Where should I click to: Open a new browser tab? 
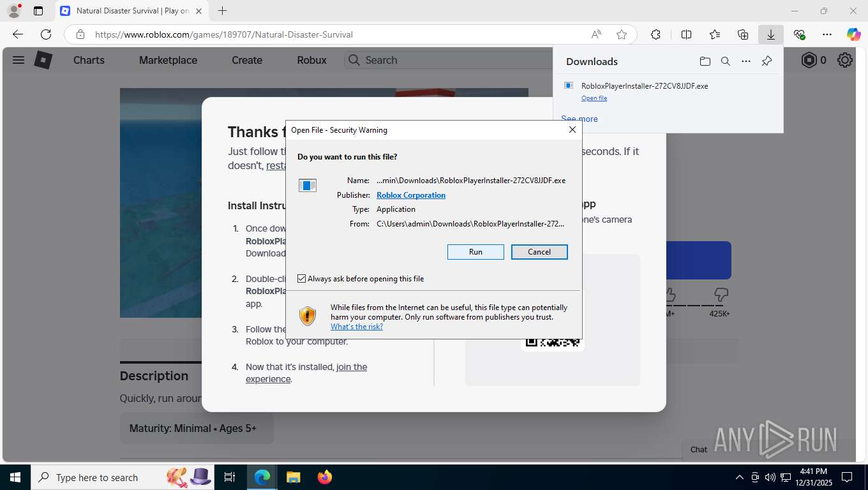[x=222, y=11]
